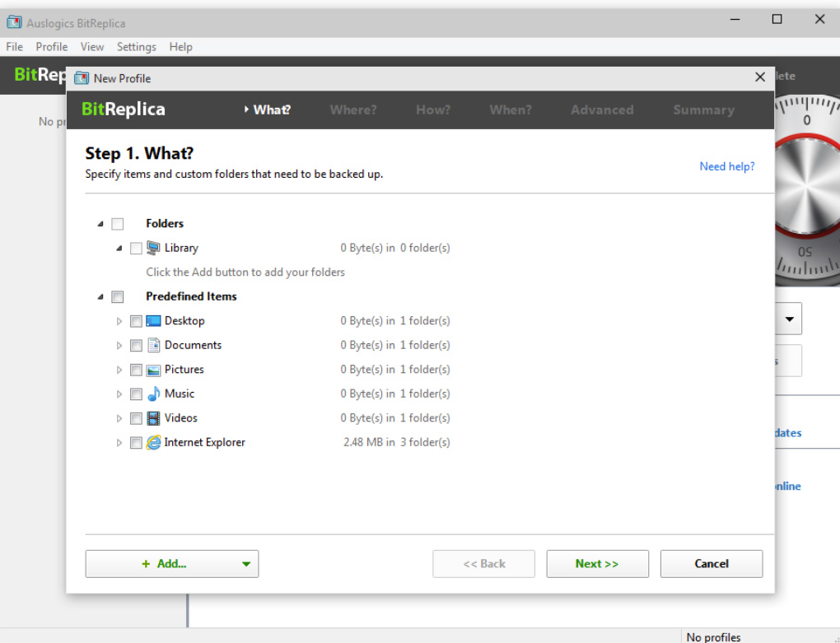Click the Next button
The height and width of the screenshot is (643, 840).
pyautogui.click(x=597, y=563)
